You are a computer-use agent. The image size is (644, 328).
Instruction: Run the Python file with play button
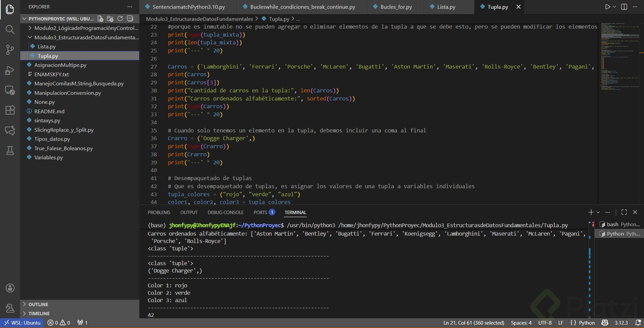[607, 7]
